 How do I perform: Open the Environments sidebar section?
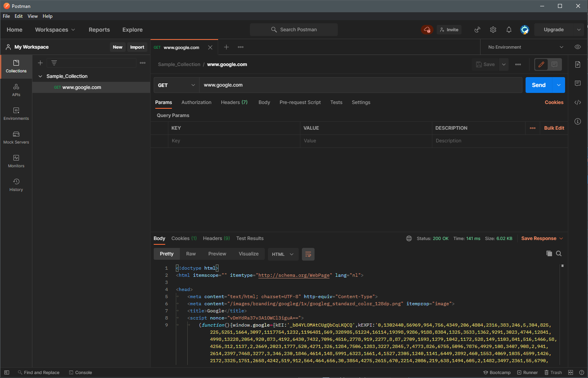(16, 114)
